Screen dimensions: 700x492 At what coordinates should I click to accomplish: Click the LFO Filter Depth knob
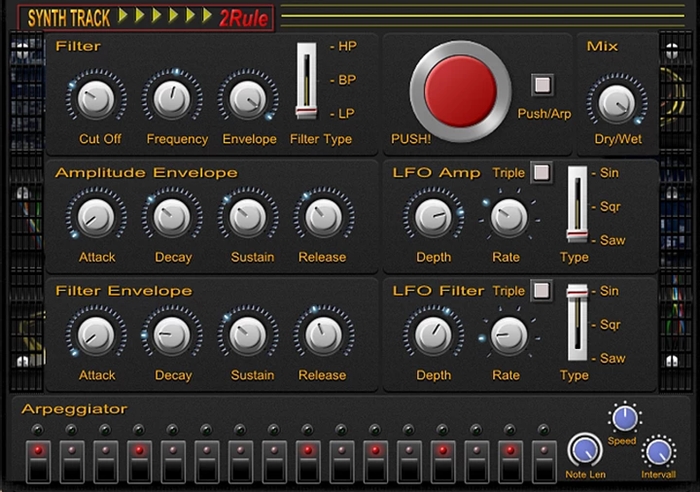pyautogui.click(x=433, y=335)
